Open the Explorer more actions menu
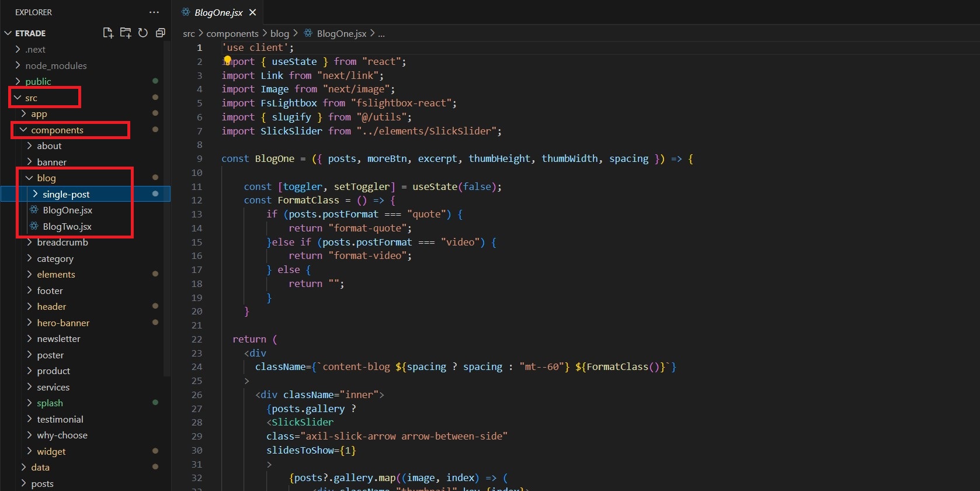The image size is (980, 491). pyautogui.click(x=154, y=12)
